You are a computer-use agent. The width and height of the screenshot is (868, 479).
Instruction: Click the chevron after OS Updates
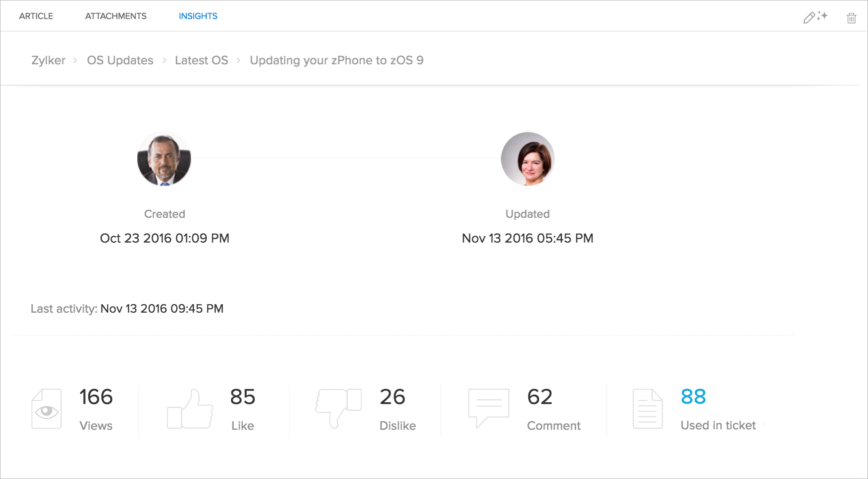[x=164, y=60]
